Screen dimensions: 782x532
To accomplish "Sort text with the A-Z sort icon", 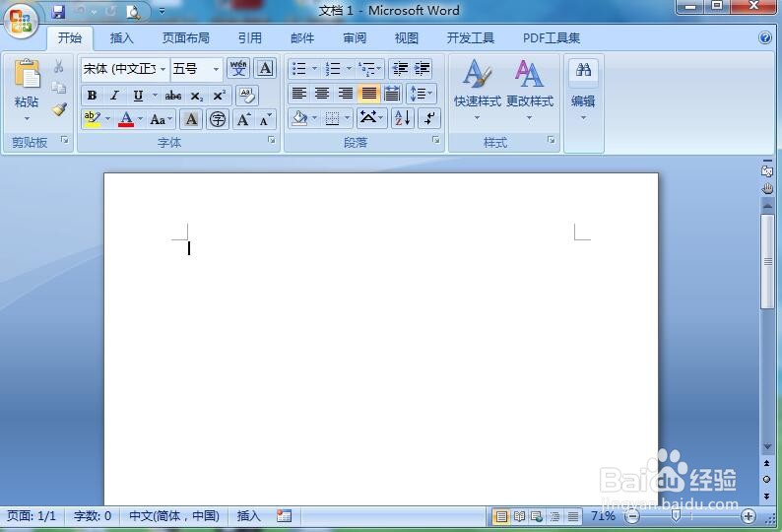I will (403, 118).
